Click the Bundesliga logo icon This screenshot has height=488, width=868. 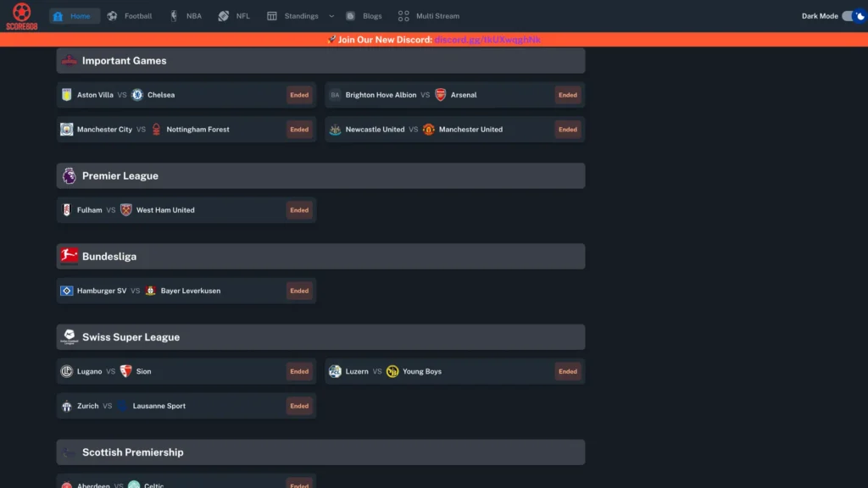click(70, 256)
